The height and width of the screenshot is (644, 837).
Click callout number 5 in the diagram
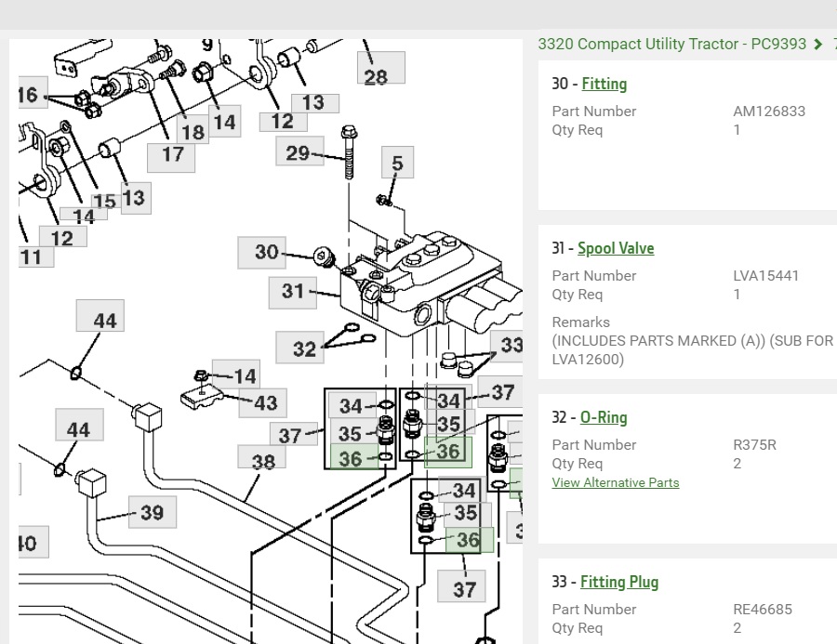click(397, 164)
